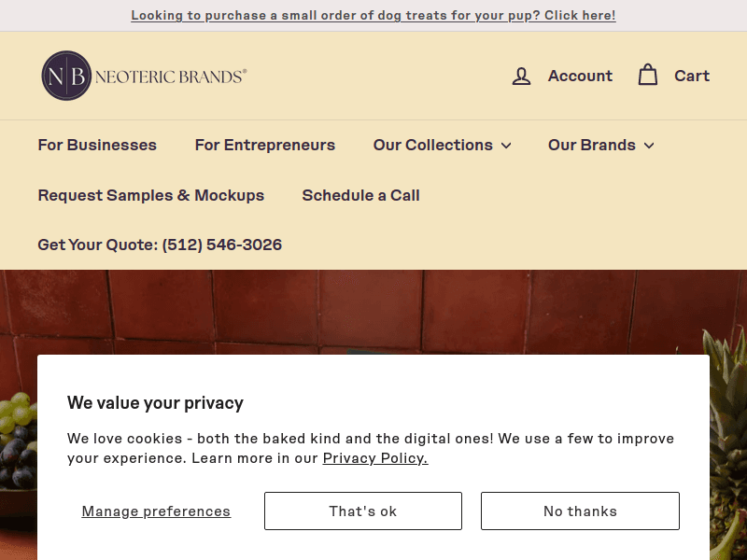Open the For Entrepreneurs menu item
Image resolution: width=747 pixels, height=560 pixels.
point(264,145)
